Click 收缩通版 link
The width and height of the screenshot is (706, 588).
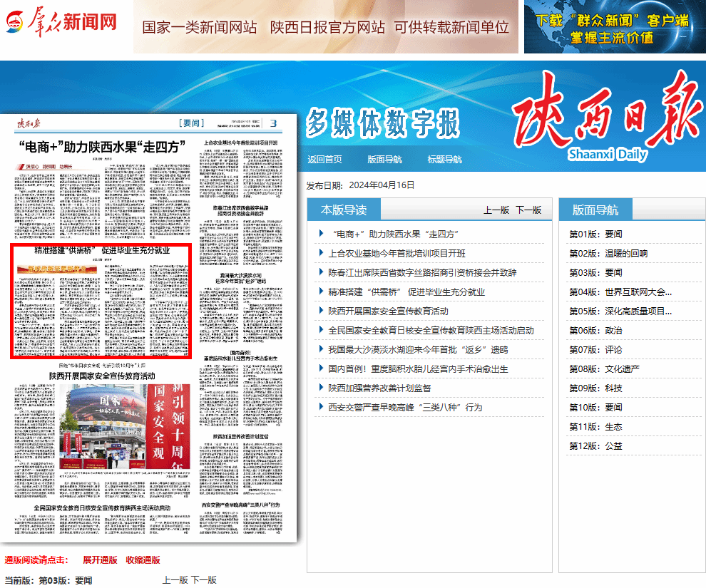tap(143, 559)
